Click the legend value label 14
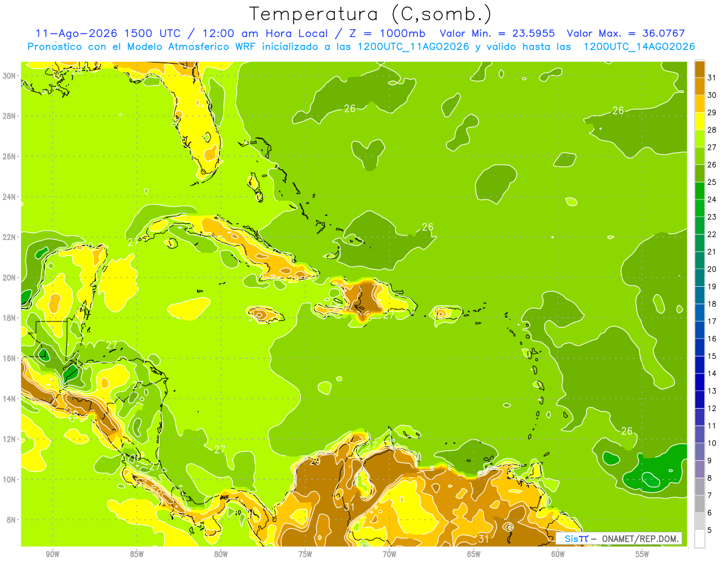 pos(712,373)
